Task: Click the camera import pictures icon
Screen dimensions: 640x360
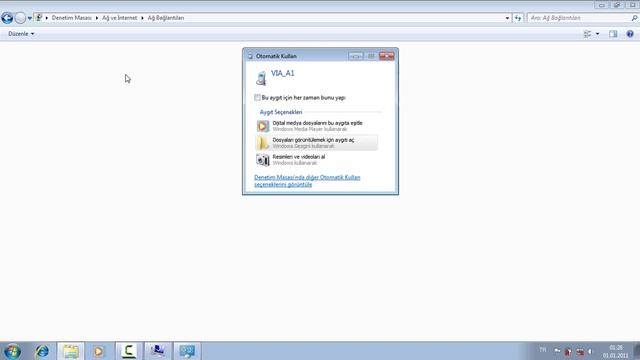Action: pyautogui.click(x=263, y=160)
